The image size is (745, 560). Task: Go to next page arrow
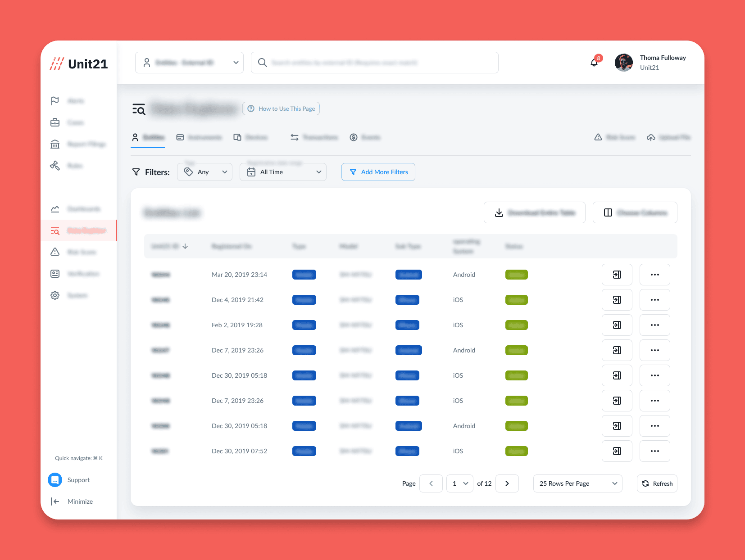[507, 483]
